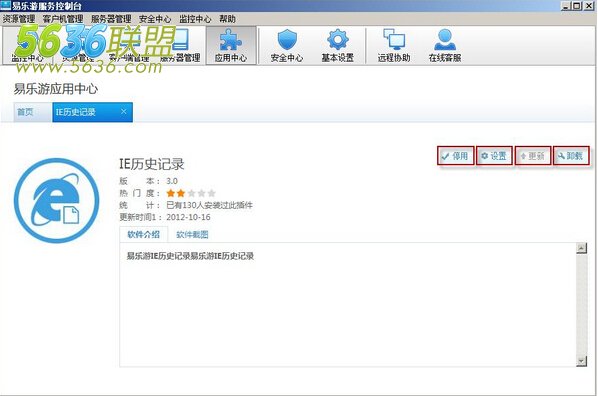Click the 卸载 button
Image resolution: width=598 pixels, height=396 pixels.
pos(571,156)
